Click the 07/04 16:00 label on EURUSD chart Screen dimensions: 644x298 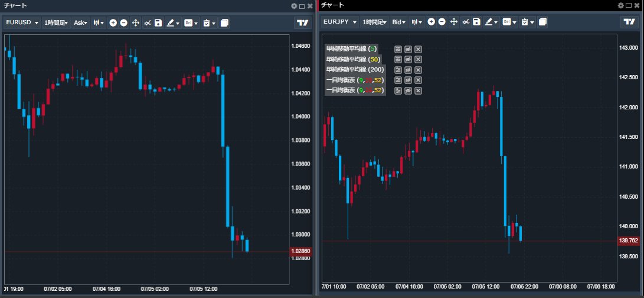pos(106,289)
